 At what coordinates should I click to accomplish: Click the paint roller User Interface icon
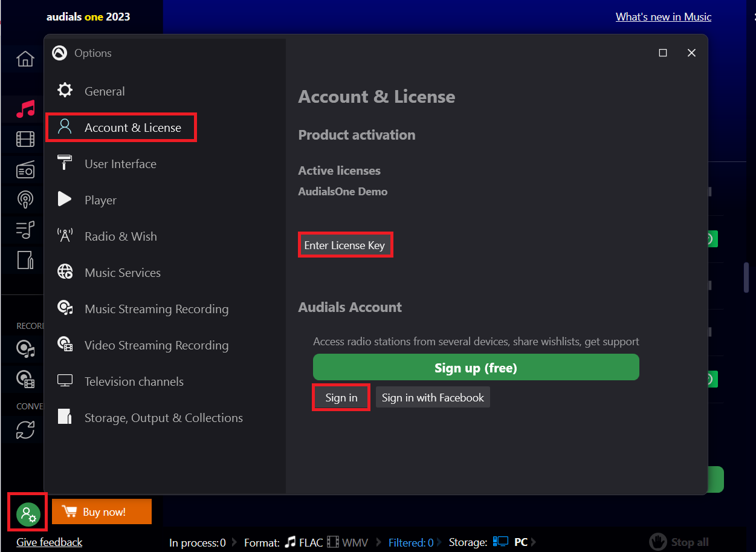click(x=65, y=163)
